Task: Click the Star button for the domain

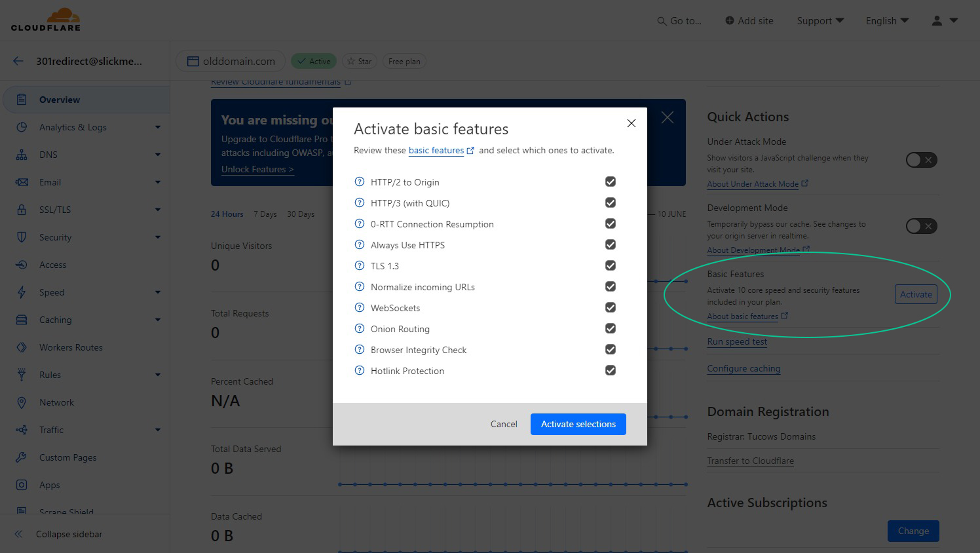Action: click(x=359, y=61)
